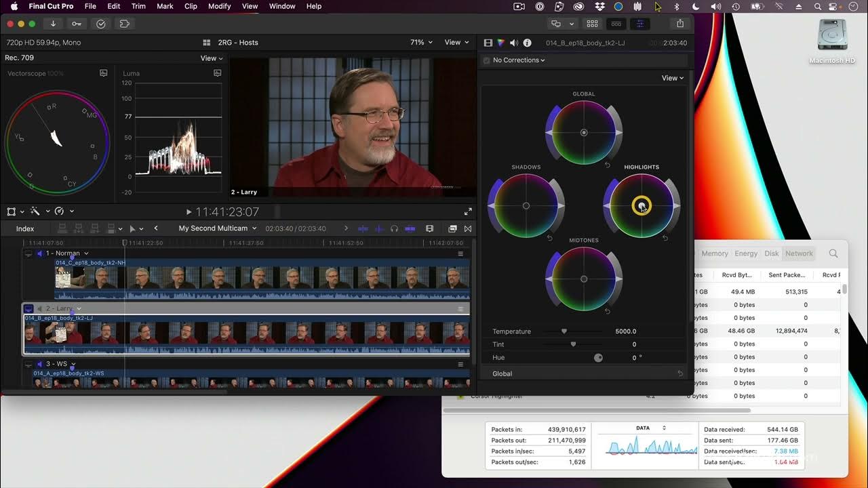The width and height of the screenshot is (868, 488).
Task: Click the Import Media arrow button
Action: 53,24
